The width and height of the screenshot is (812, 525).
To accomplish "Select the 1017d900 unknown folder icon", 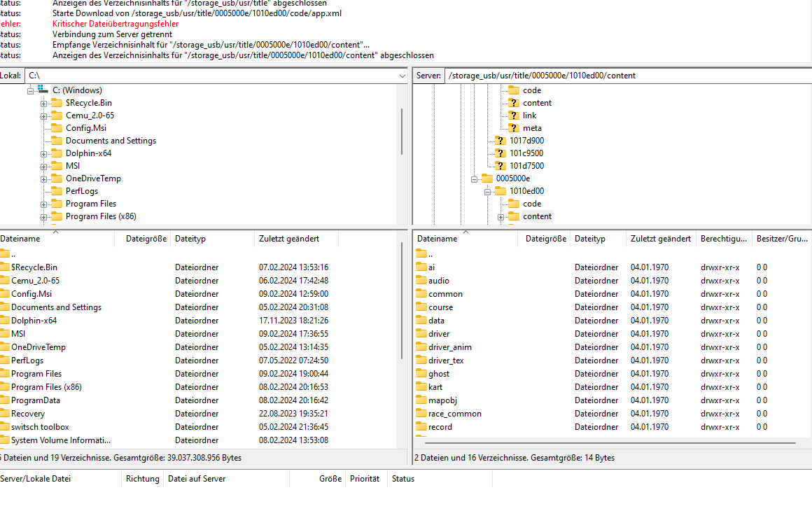I will 500,140.
